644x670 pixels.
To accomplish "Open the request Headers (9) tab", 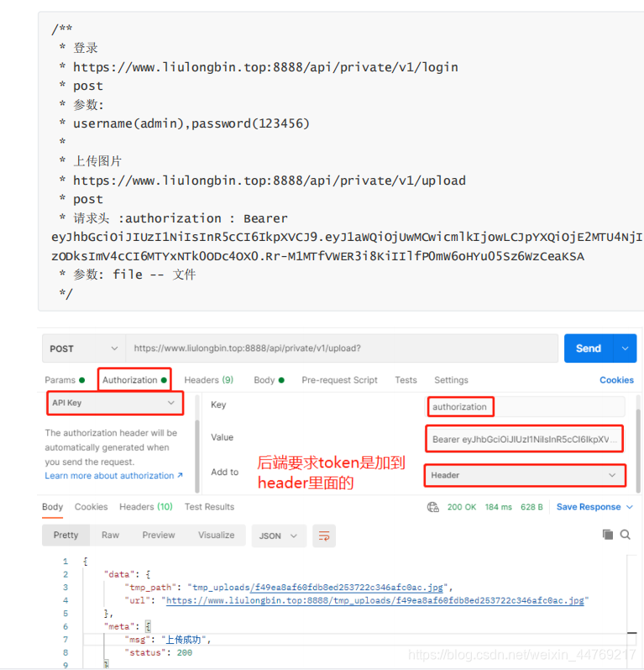I will point(208,379).
